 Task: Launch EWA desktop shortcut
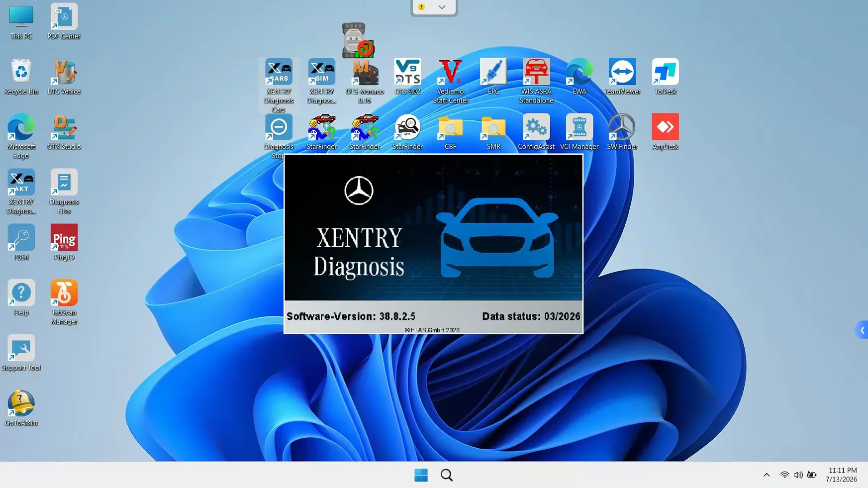(579, 73)
